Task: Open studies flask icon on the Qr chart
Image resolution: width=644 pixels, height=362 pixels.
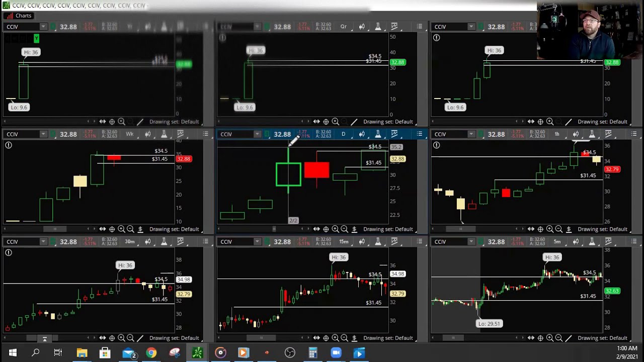Action: (x=378, y=27)
